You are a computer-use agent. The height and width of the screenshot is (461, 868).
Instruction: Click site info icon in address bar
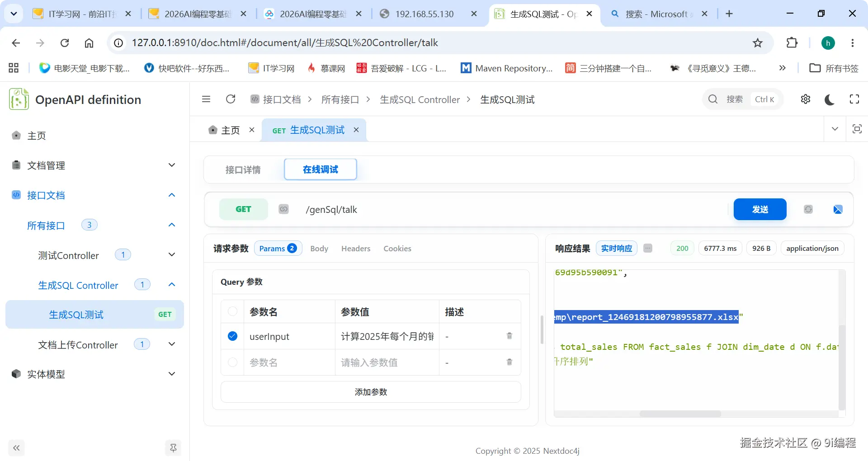[118, 42]
